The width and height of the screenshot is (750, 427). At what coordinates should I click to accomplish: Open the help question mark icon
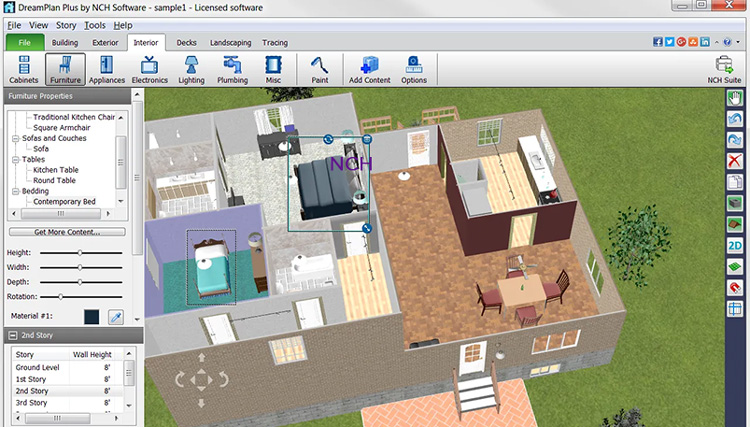[x=727, y=42]
